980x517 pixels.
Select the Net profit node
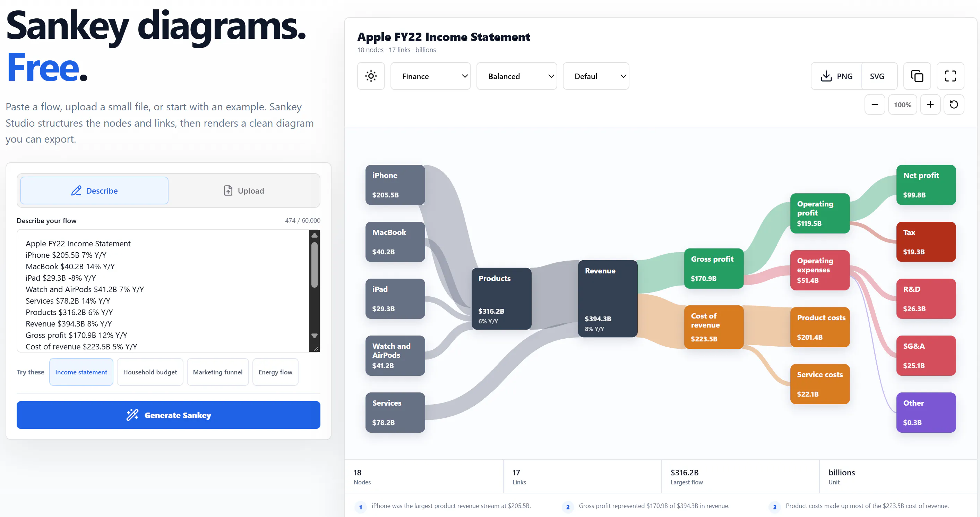tap(926, 185)
